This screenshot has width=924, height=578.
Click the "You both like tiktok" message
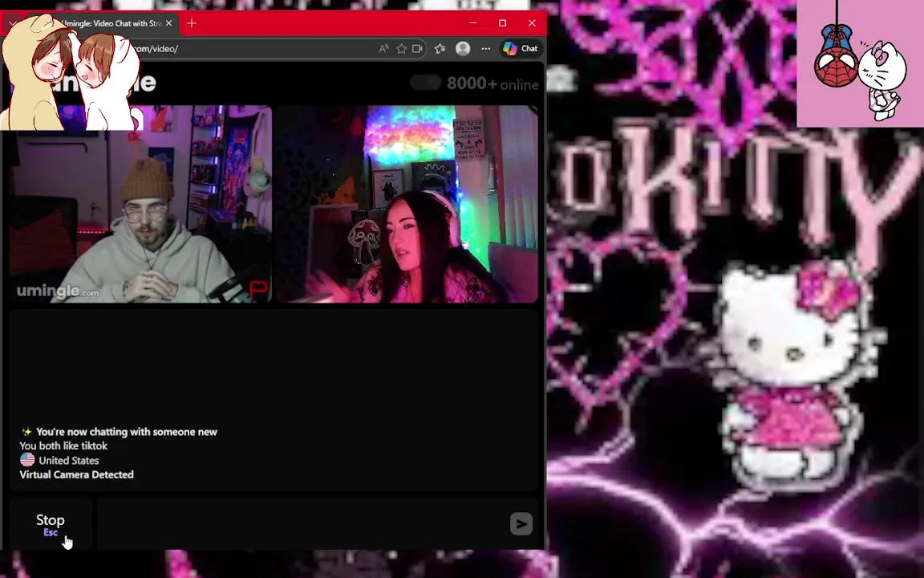(x=63, y=446)
